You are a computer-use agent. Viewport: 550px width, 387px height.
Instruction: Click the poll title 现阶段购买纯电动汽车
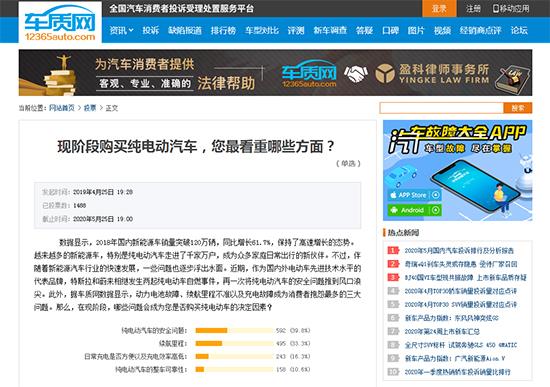[196, 147]
